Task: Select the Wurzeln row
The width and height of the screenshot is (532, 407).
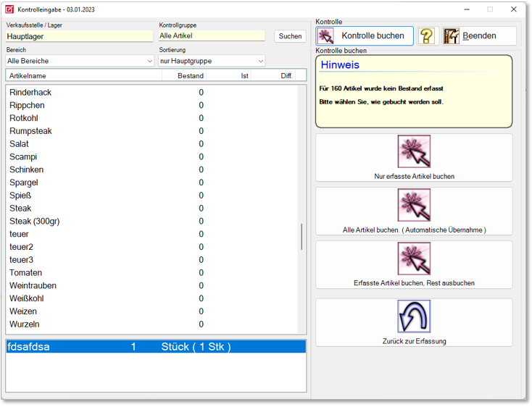Action: (x=151, y=324)
